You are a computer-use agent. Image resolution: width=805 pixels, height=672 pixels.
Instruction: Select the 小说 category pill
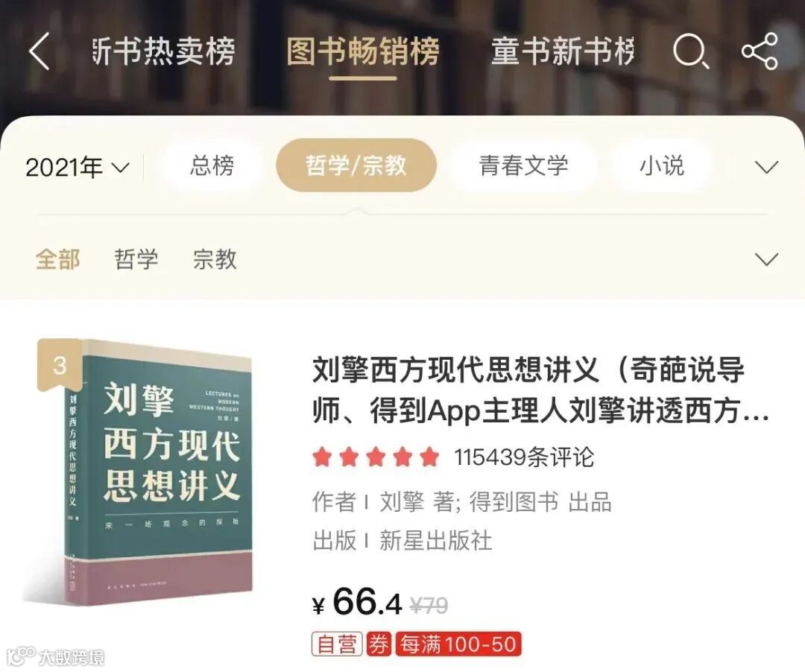[x=662, y=165]
